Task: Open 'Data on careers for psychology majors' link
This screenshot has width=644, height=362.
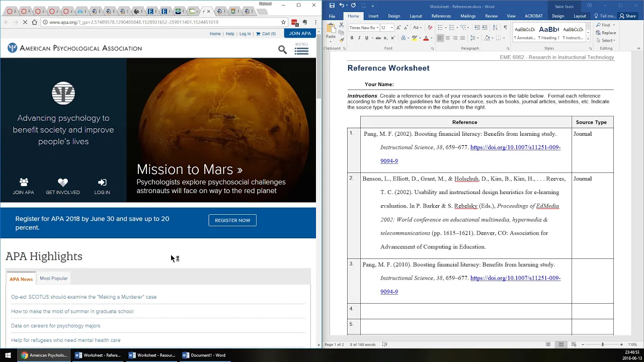Action: click(55, 326)
